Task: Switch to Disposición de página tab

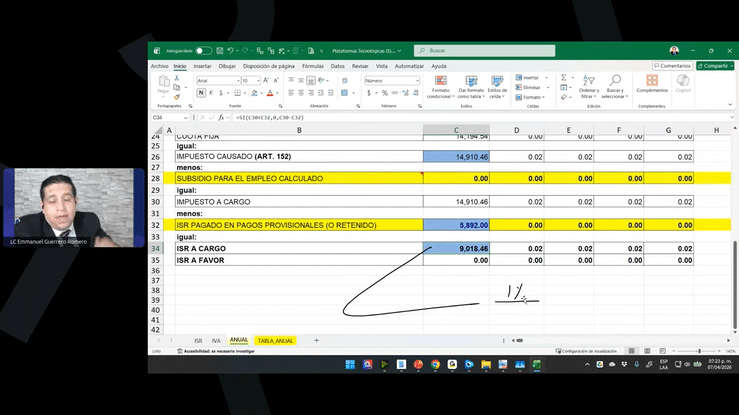Action: 269,66
